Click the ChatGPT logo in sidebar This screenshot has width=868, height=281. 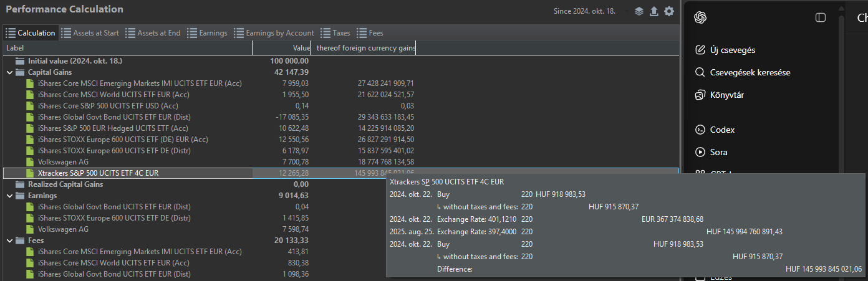pos(700,17)
